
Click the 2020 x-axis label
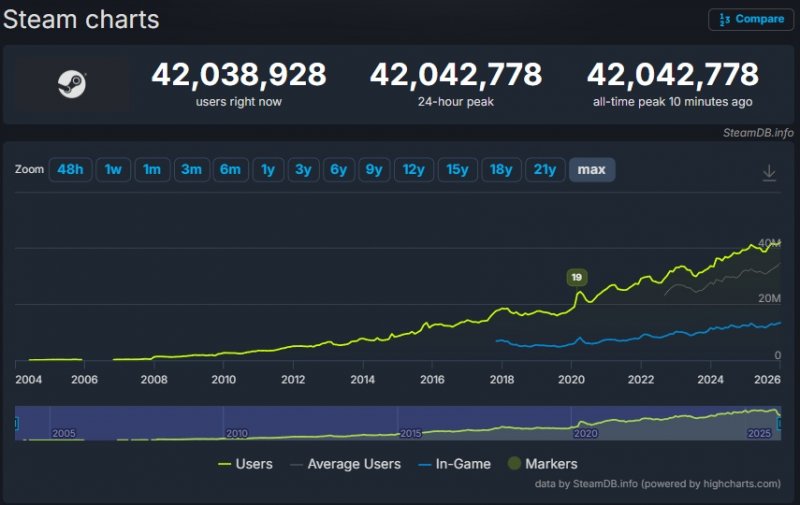point(571,380)
